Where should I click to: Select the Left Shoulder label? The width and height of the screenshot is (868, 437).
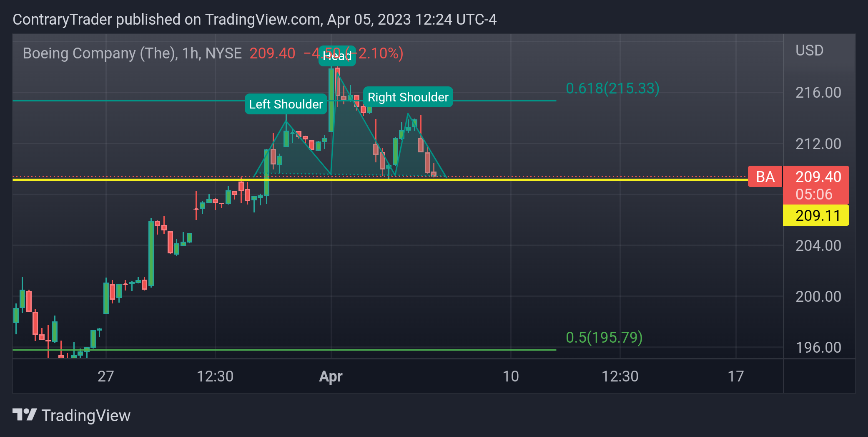[x=286, y=104]
